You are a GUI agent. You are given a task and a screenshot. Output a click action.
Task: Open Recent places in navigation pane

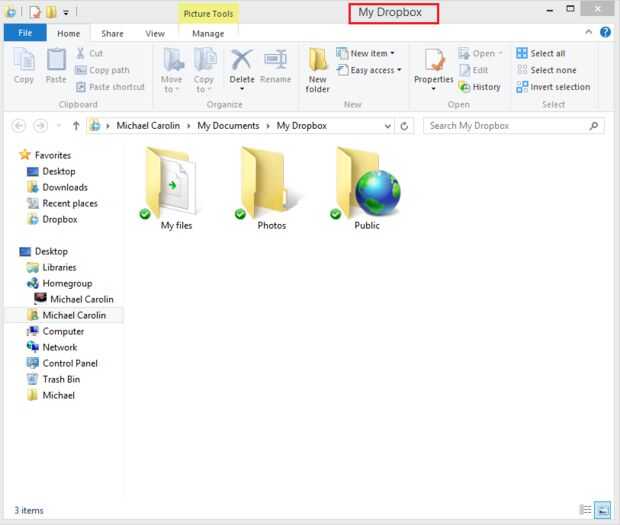[62, 203]
